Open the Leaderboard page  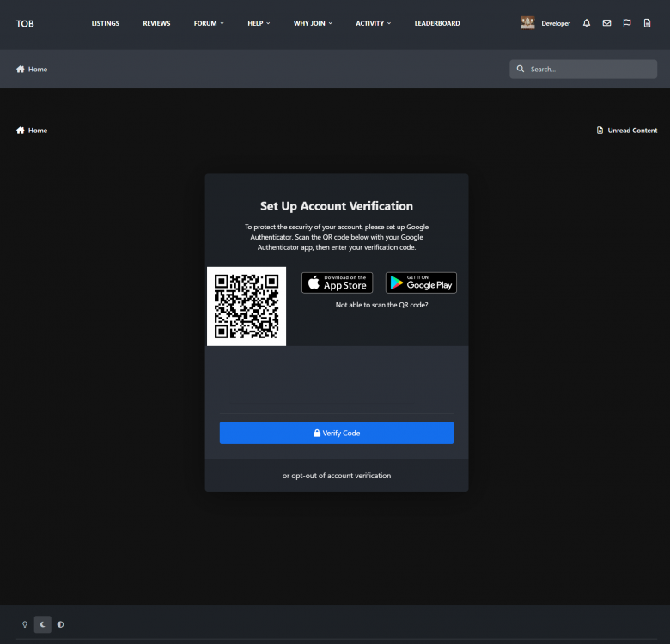(x=437, y=23)
